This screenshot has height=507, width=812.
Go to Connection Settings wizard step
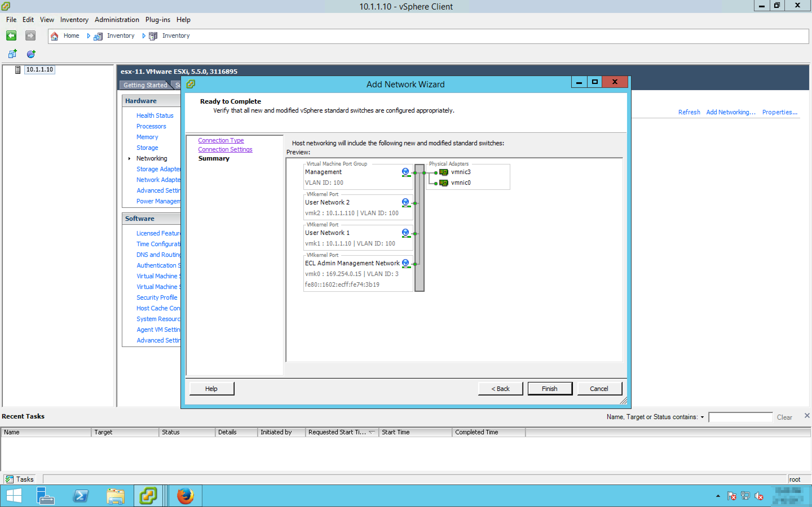pos(225,149)
